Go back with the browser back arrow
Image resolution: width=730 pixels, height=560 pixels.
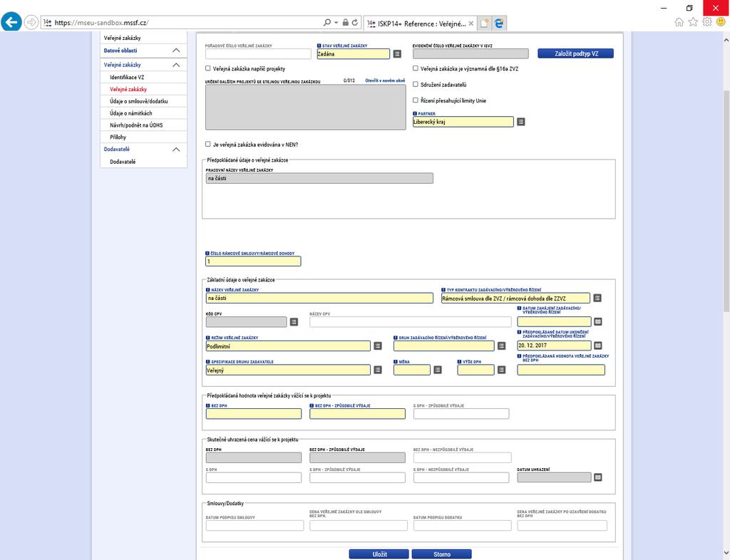pos(11,22)
